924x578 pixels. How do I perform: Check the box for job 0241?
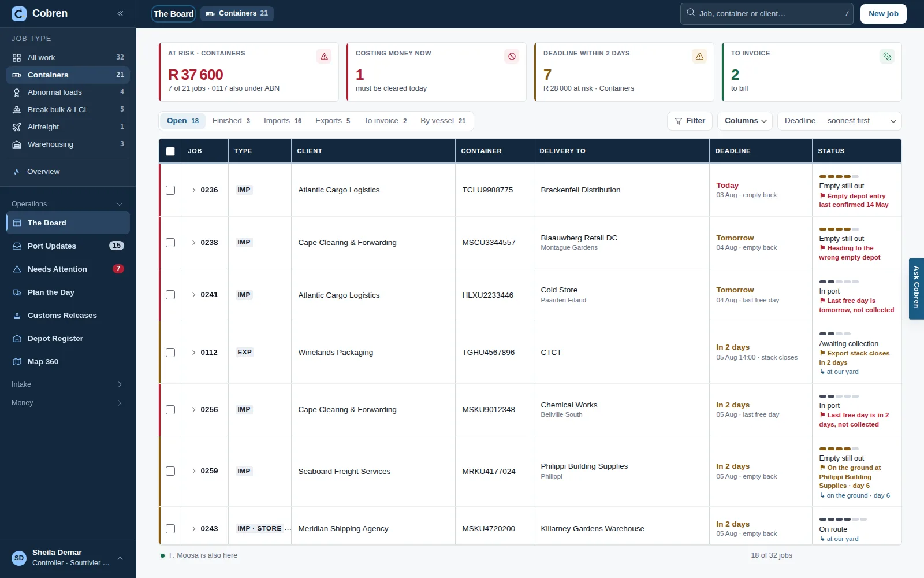pyautogui.click(x=170, y=295)
